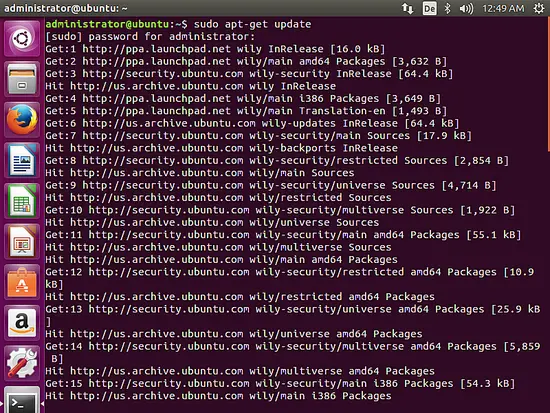
Task: Show calendar from 12:49 AM clock
Action: point(503,8)
